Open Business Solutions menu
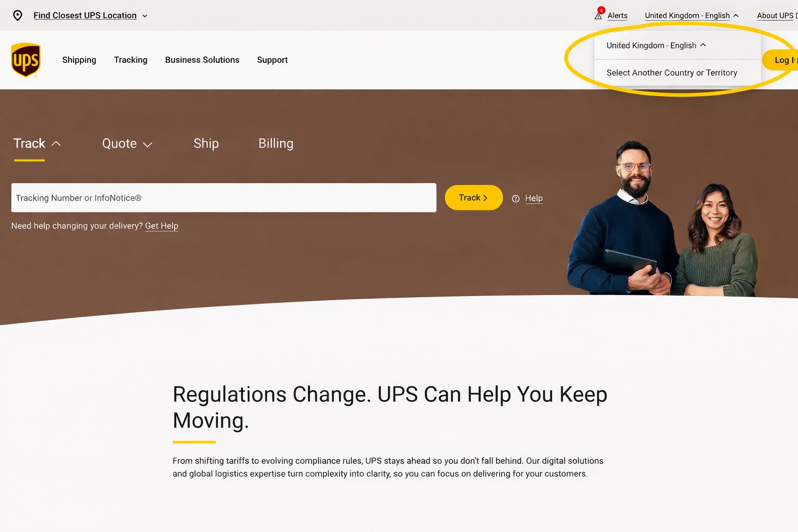This screenshot has height=532, width=798. coord(202,60)
